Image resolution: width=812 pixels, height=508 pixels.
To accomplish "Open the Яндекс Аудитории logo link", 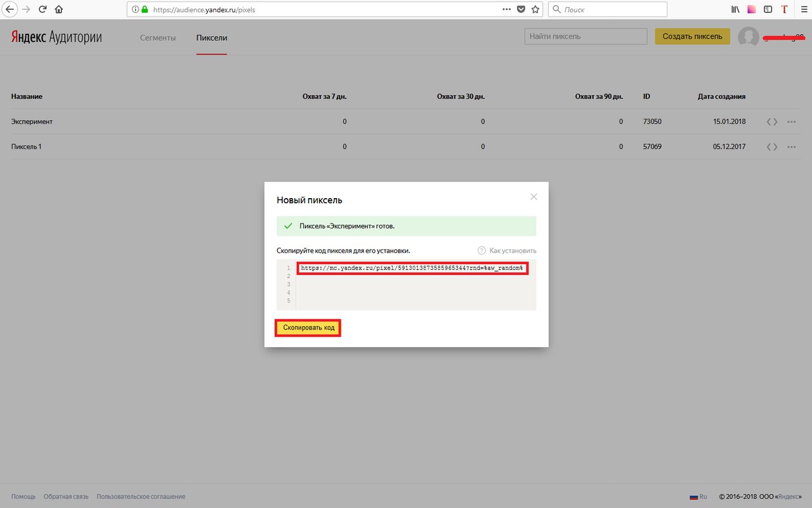I will point(56,37).
